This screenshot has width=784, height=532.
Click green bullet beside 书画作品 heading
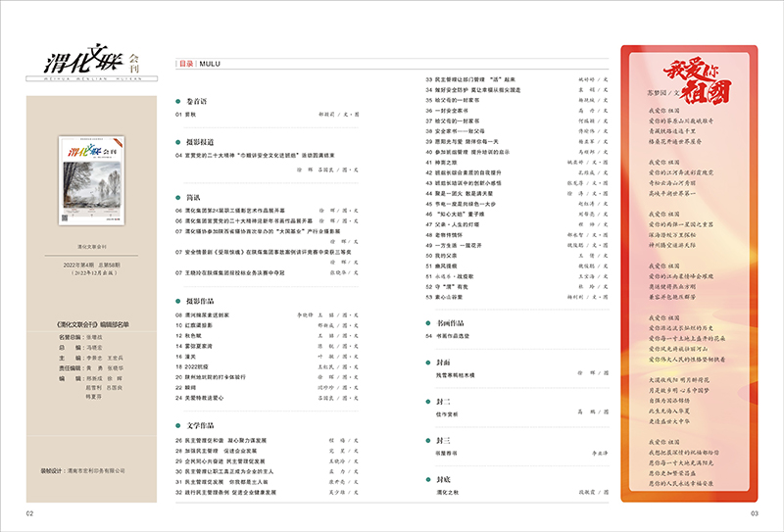point(429,321)
